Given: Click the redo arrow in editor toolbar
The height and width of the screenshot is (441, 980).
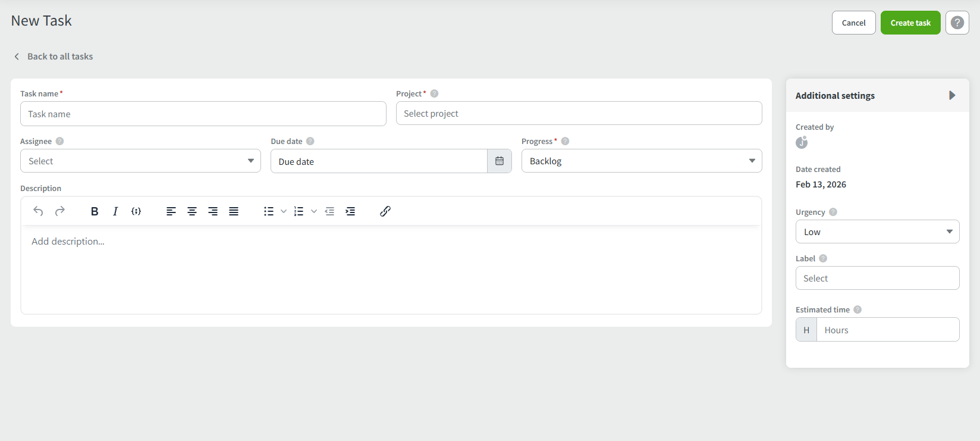Looking at the screenshot, I should tap(60, 211).
